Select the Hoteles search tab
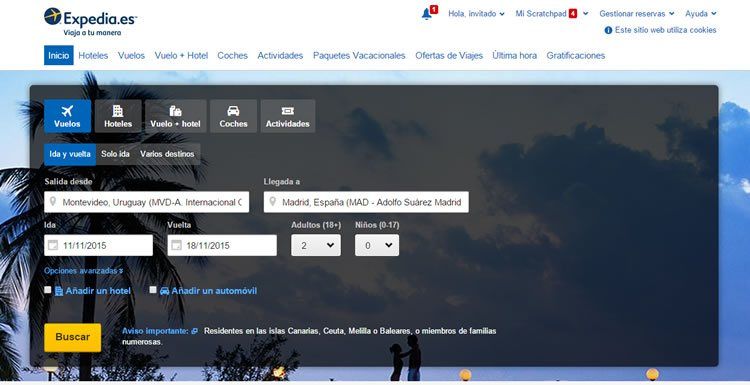This screenshot has width=750, height=385. (x=118, y=116)
